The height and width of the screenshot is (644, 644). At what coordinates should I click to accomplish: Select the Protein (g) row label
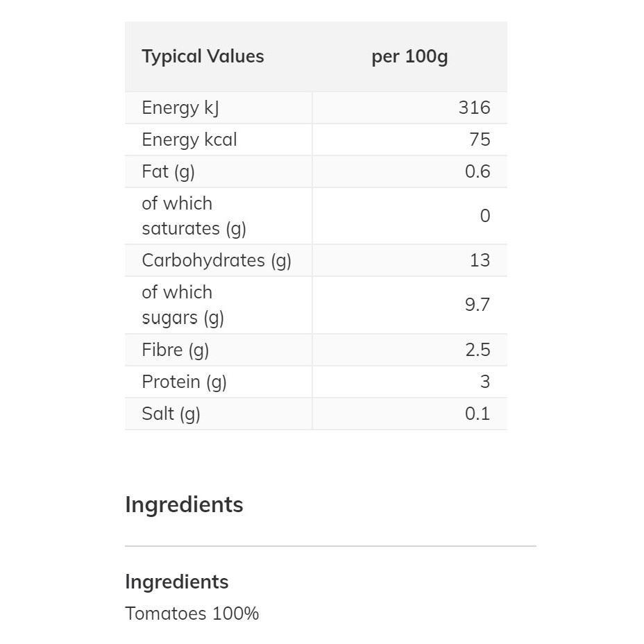tap(184, 382)
